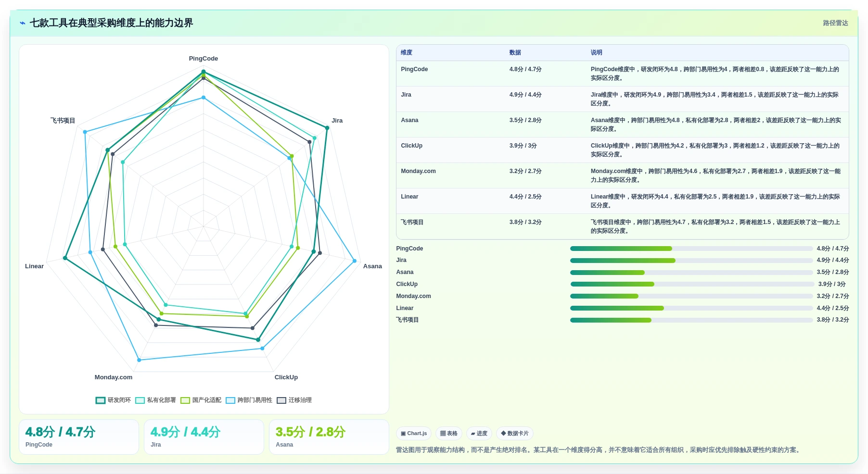The height and width of the screenshot is (474, 868).
Task: Toggle the 研发闭环 legend series
Action: point(113,400)
